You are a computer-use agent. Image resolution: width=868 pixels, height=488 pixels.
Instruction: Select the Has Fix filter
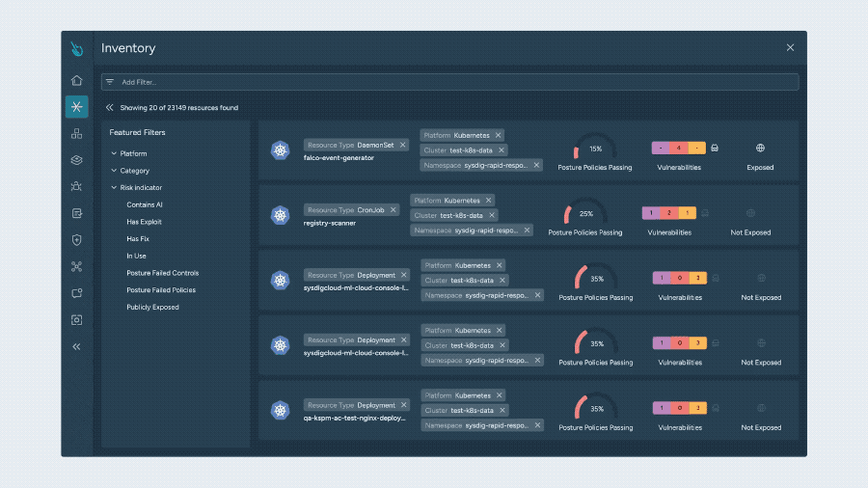tap(138, 239)
